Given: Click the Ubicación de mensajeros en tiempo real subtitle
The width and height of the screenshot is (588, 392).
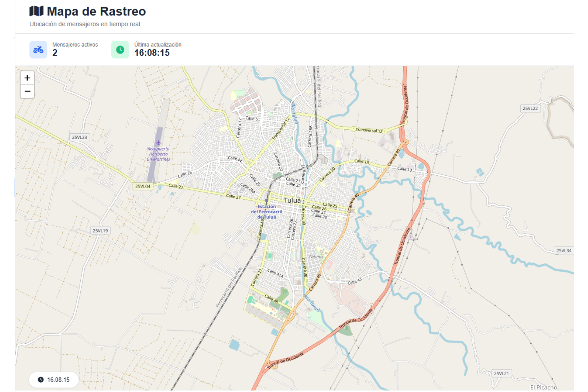Looking at the screenshot, I should click(85, 24).
